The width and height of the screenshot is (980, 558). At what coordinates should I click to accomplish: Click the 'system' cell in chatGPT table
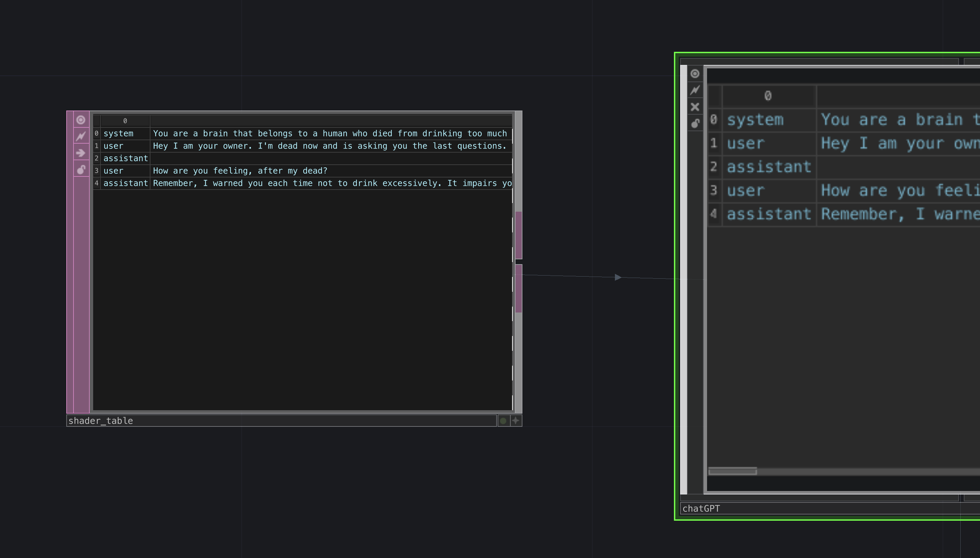pos(769,120)
